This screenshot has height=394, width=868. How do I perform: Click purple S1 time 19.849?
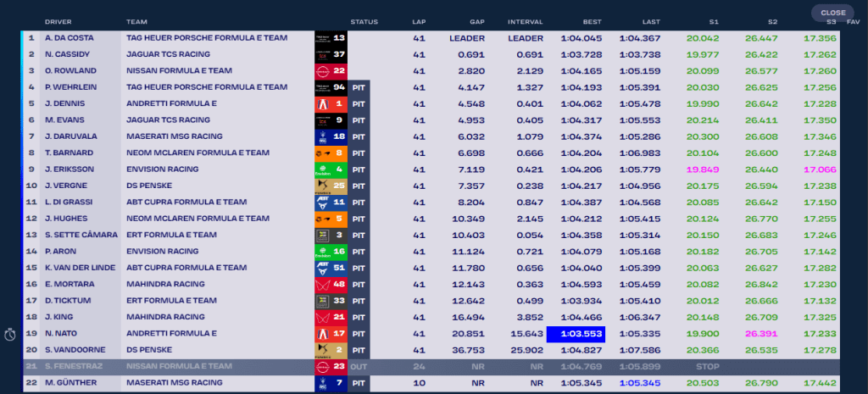[703, 169]
